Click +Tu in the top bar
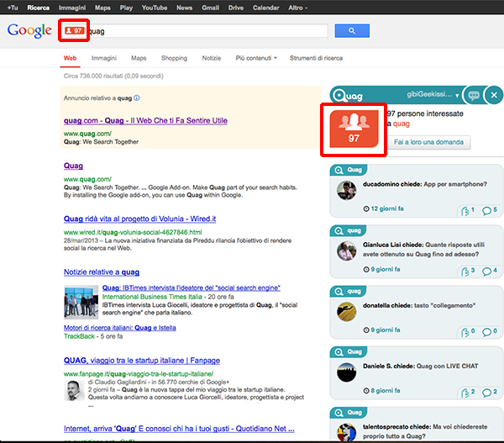Viewport: 504px width, 443px height. 13,8
